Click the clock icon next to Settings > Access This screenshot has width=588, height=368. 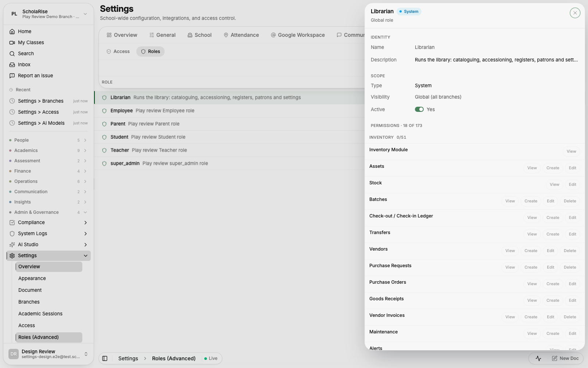click(12, 112)
